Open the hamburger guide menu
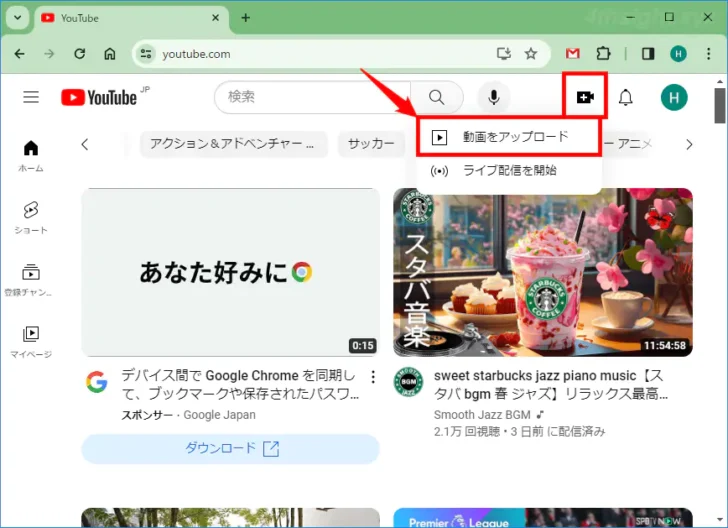 click(31, 97)
